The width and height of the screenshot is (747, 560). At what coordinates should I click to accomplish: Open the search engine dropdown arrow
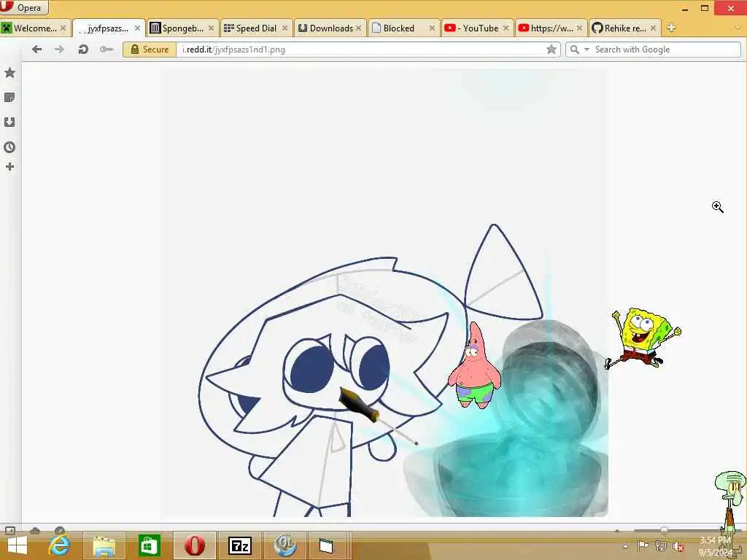587,50
